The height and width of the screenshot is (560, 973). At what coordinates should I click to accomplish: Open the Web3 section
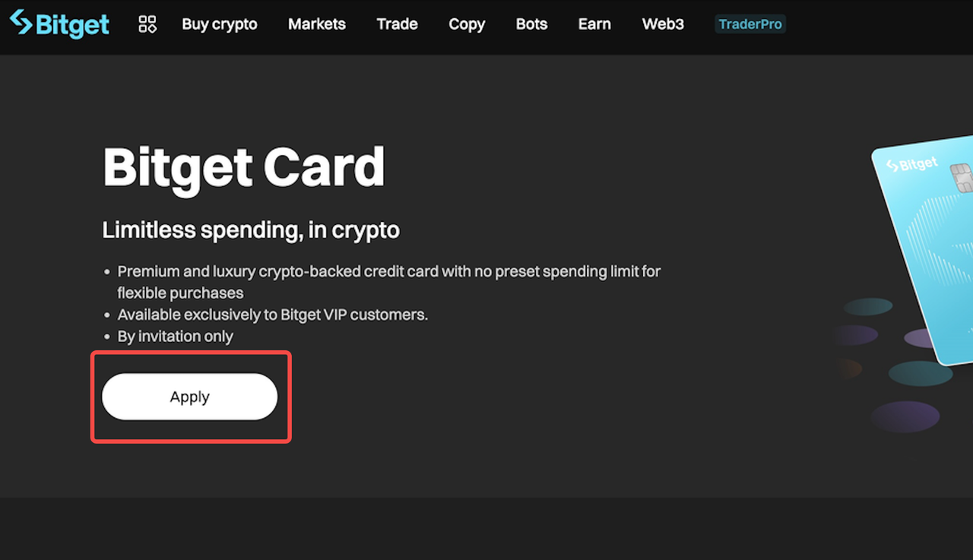pos(662,24)
